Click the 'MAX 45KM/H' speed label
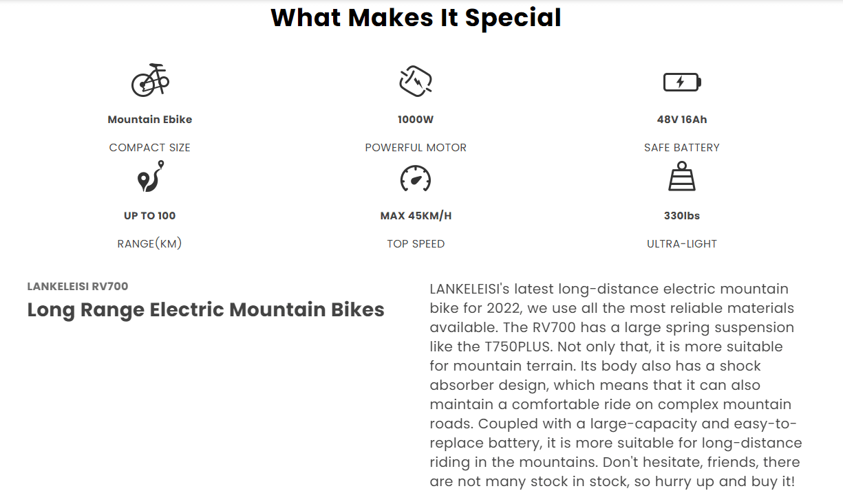This screenshot has height=504, width=843. point(416,216)
